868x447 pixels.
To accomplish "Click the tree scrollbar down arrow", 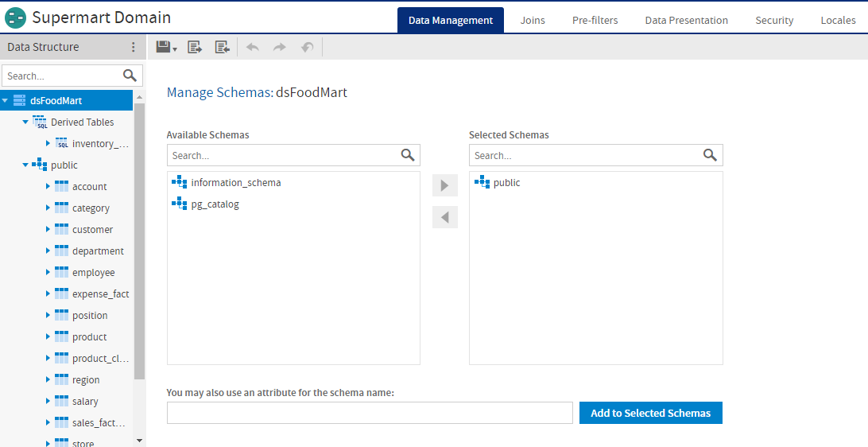I will (x=140, y=441).
